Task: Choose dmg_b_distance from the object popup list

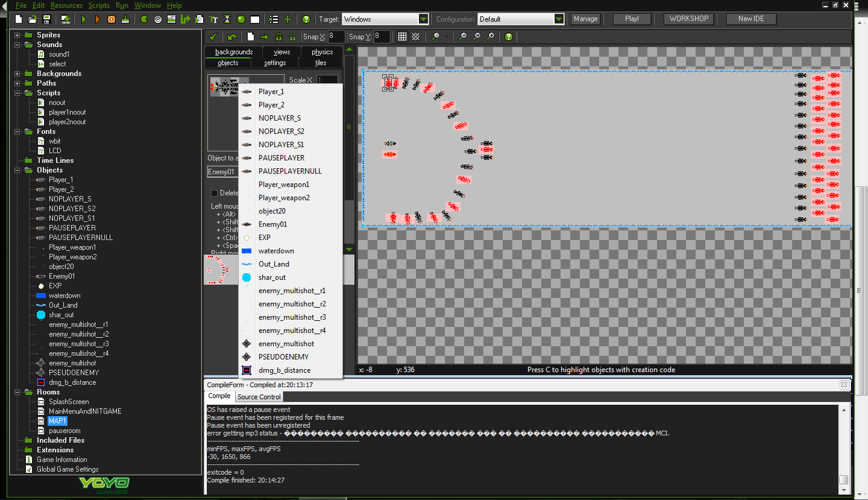Action: point(291,370)
